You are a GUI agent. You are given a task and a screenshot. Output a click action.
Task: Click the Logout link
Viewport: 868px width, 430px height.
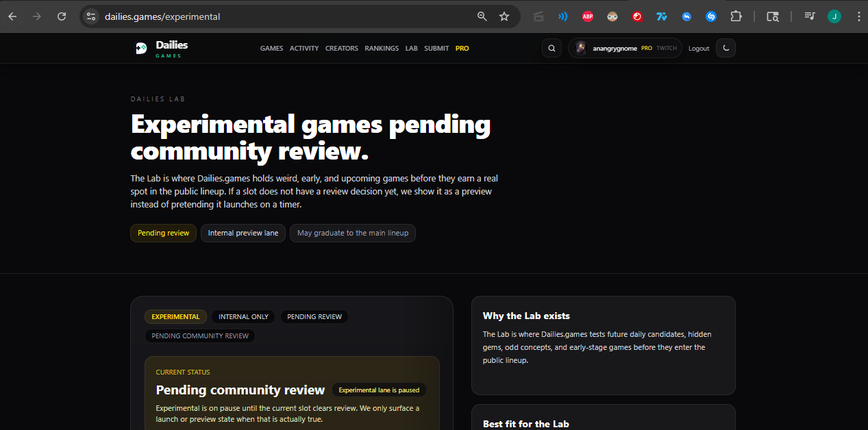click(699, 49)
